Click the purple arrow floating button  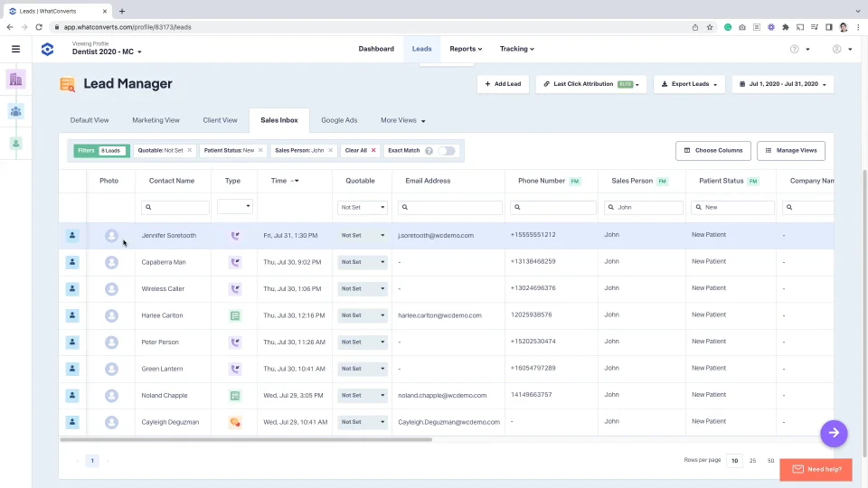pyautogui.click(x=834, y=433)
